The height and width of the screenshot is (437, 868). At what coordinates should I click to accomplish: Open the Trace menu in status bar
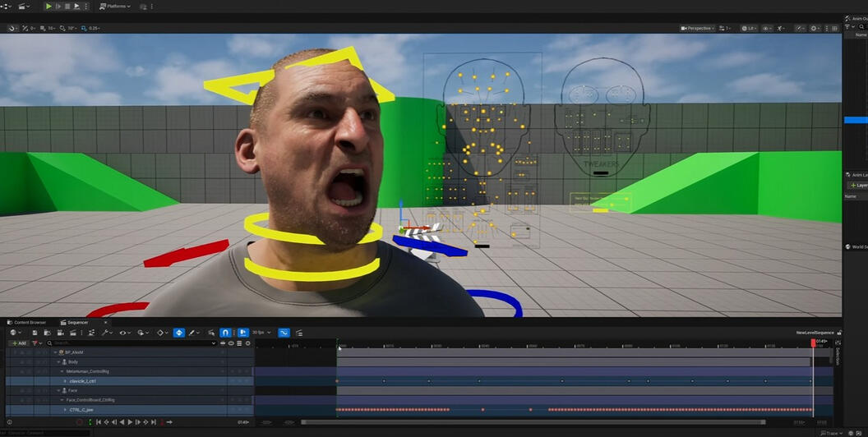(831, 433)
